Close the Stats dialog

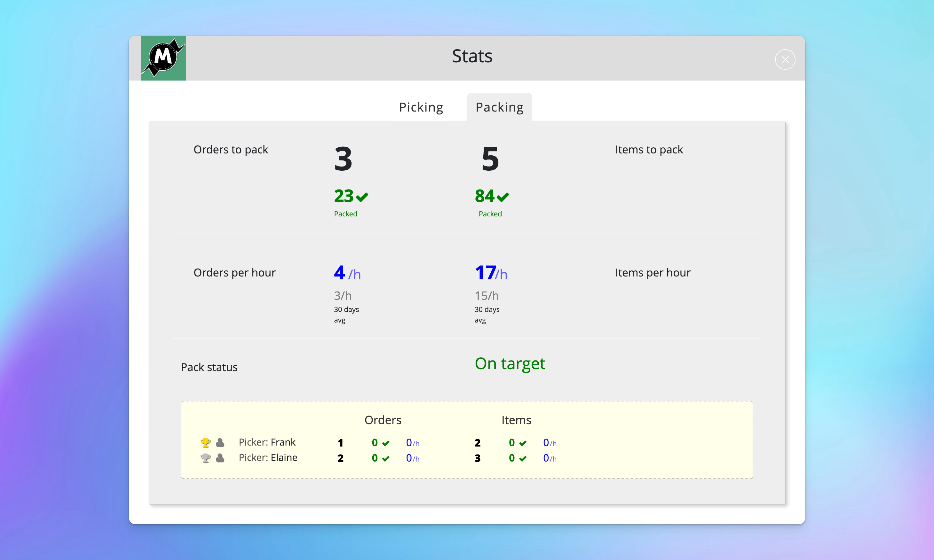(785, 60)
